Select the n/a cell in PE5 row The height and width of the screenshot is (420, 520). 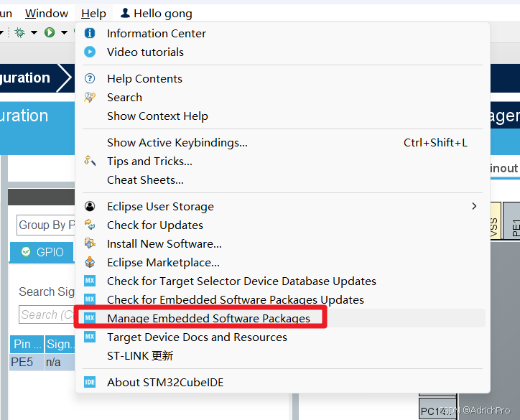click(x=60, y=362)
